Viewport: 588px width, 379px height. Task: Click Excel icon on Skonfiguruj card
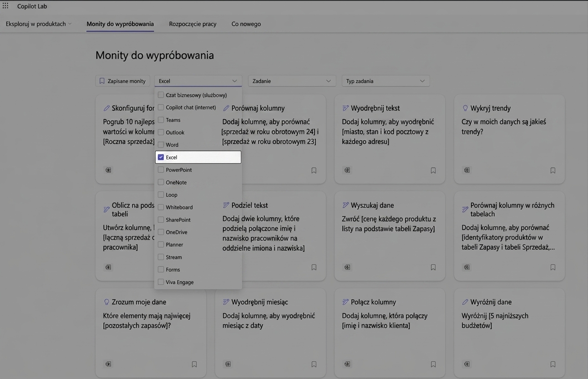pos(108,170)
